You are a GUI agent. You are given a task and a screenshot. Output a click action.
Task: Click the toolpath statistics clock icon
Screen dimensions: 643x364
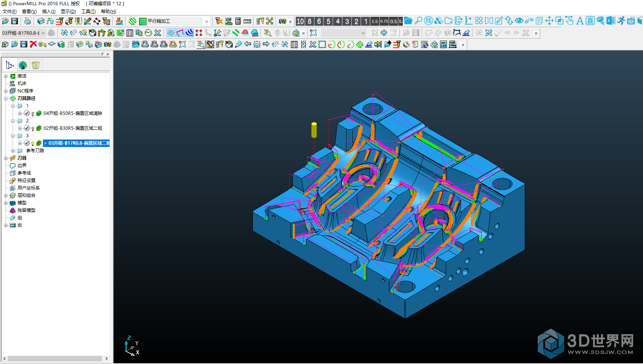148,33
